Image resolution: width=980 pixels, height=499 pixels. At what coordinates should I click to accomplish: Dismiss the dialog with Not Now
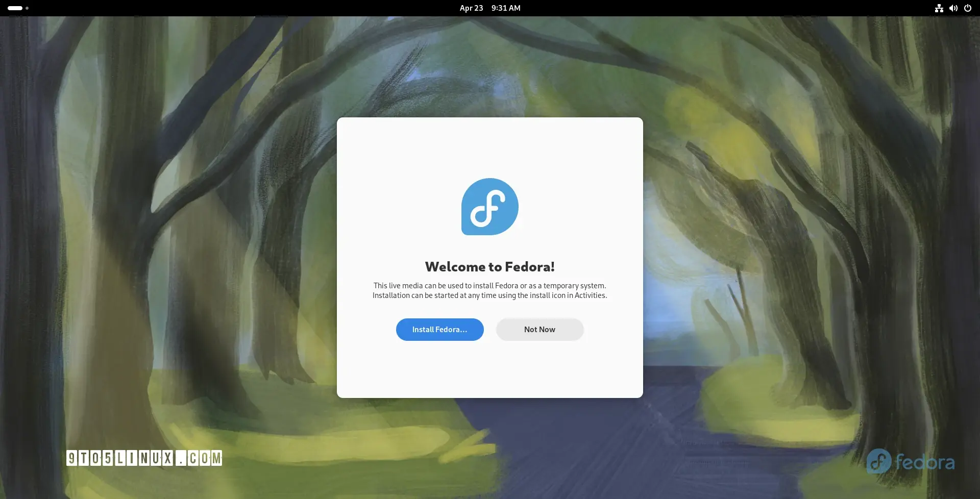(x=540, y=330)
